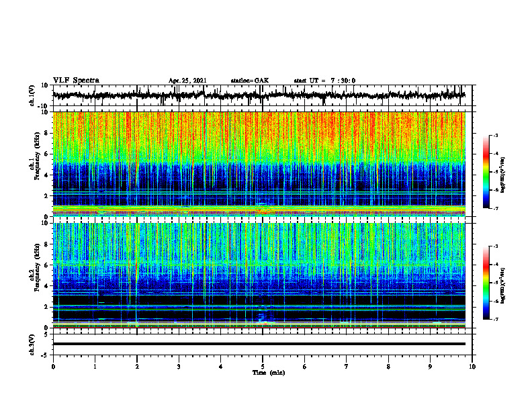Viewport: 532px width, 411px height.
Task: Click the "ch.3(V)" axis label of bottom panel
Action: pyautogui.click(x=32, y=345)
